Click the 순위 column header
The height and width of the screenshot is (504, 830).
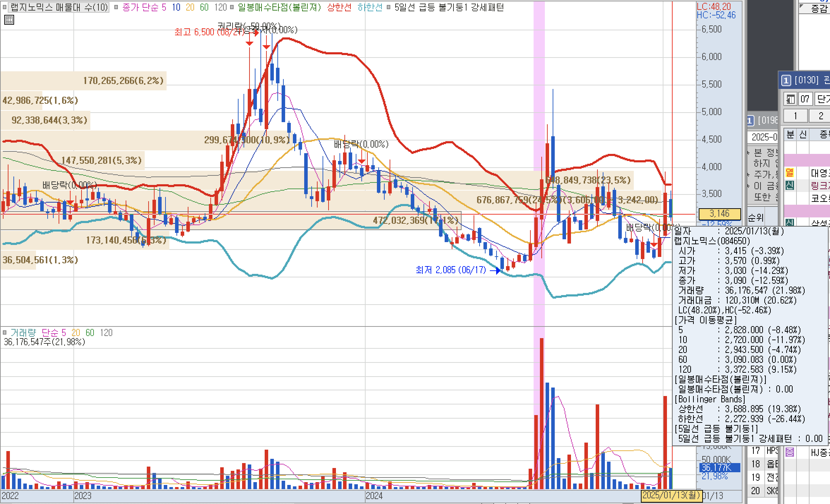[756, 218]
